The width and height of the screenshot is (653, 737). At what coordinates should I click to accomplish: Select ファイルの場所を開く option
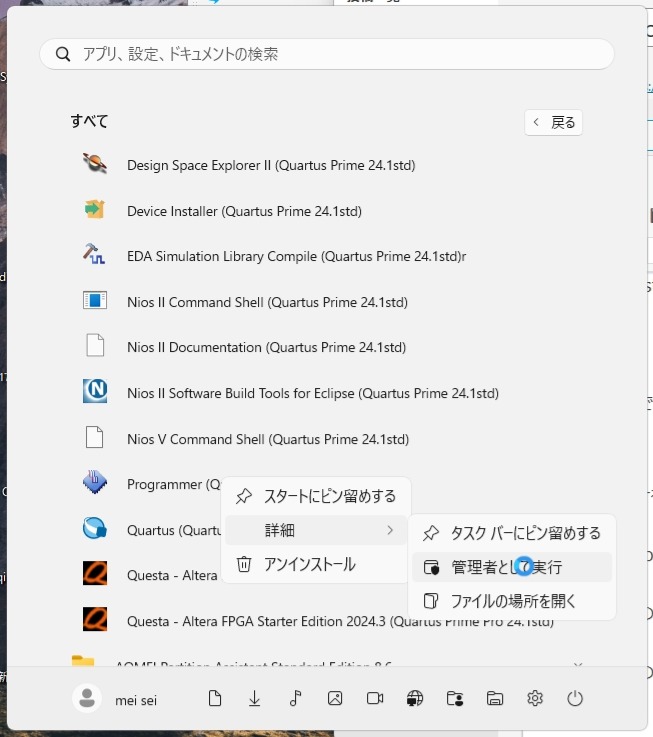511,601
